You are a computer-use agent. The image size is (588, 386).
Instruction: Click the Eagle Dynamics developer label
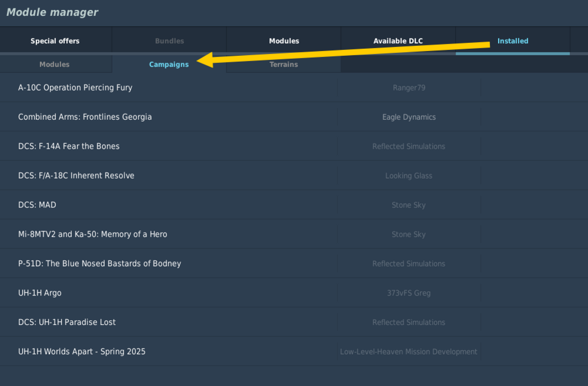click(x=409, y=117)
